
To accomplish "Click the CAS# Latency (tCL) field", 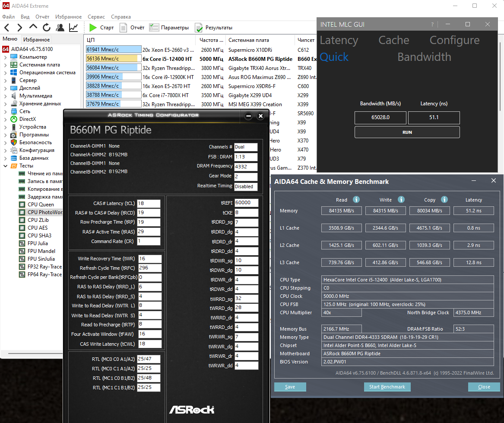I will pyautogui.click(x=149, y=203).
